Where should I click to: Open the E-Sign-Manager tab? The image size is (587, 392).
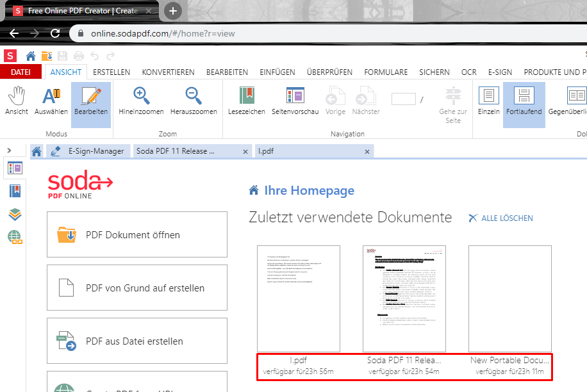click(x=88, y=151)
